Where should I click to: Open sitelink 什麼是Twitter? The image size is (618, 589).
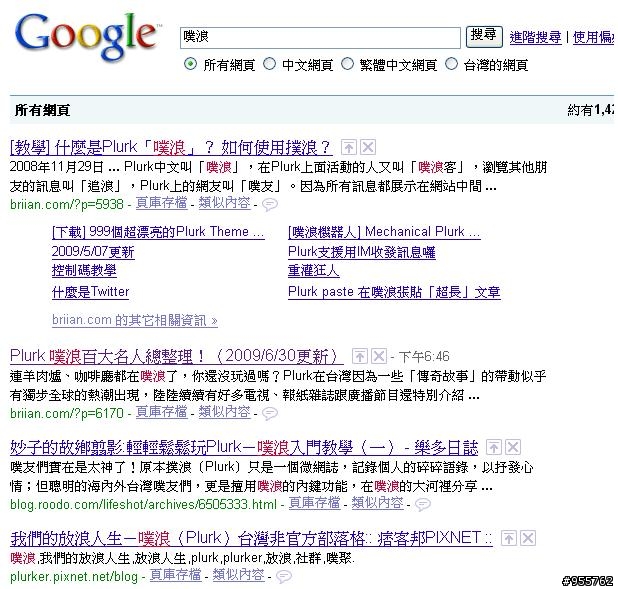pos(90,292)
